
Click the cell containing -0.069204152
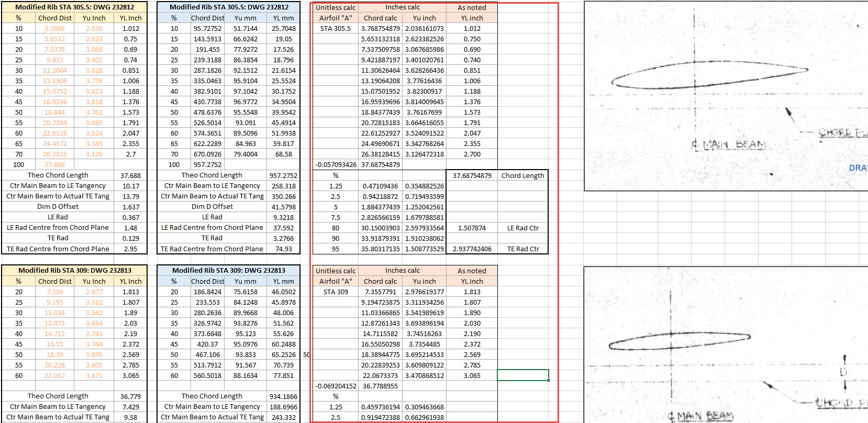coord(336,386)
